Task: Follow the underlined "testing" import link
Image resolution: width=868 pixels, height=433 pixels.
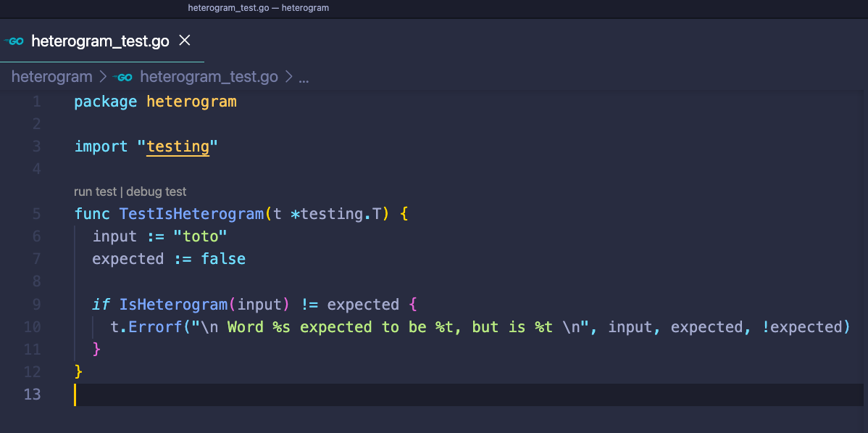Action: (178, 147)
